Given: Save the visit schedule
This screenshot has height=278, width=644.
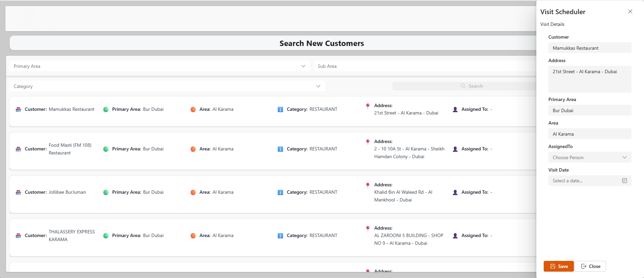Looking at the screenshot, I should (x=558, y=266).
